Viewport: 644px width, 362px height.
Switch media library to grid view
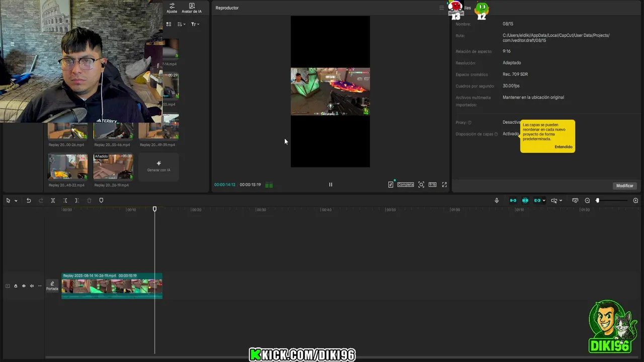pyautogui.click(x=169, y=24)
